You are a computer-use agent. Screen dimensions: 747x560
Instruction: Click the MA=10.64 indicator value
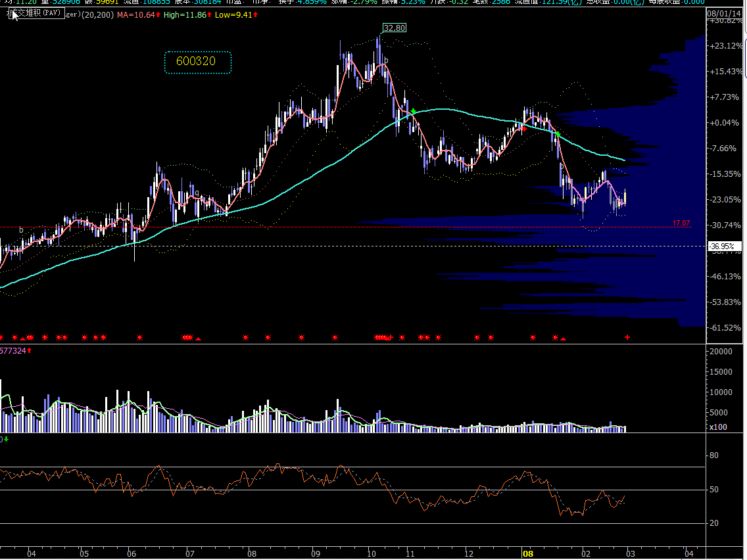point(135,14)
